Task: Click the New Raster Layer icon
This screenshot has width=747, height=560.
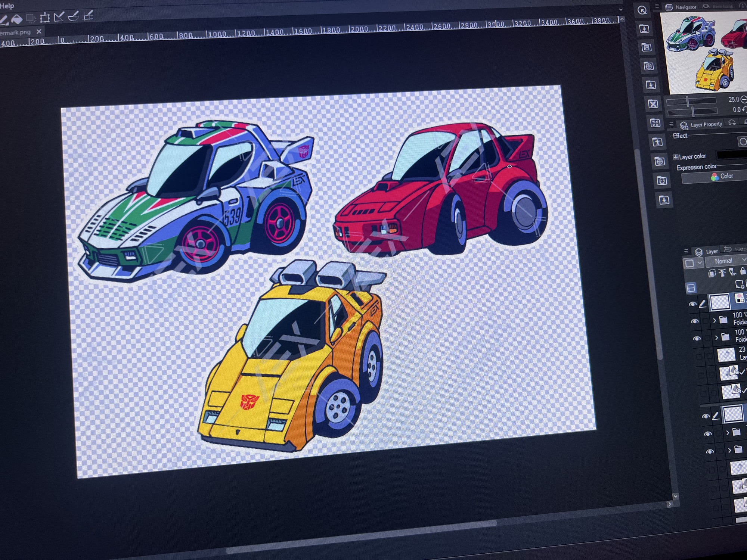Action: pos(740,284)
